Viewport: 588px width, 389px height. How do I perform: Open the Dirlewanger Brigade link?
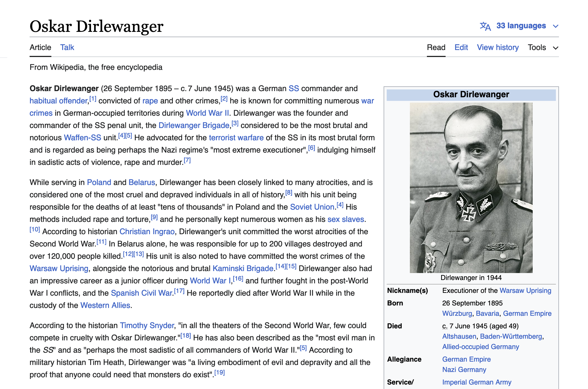click(194, 125)
